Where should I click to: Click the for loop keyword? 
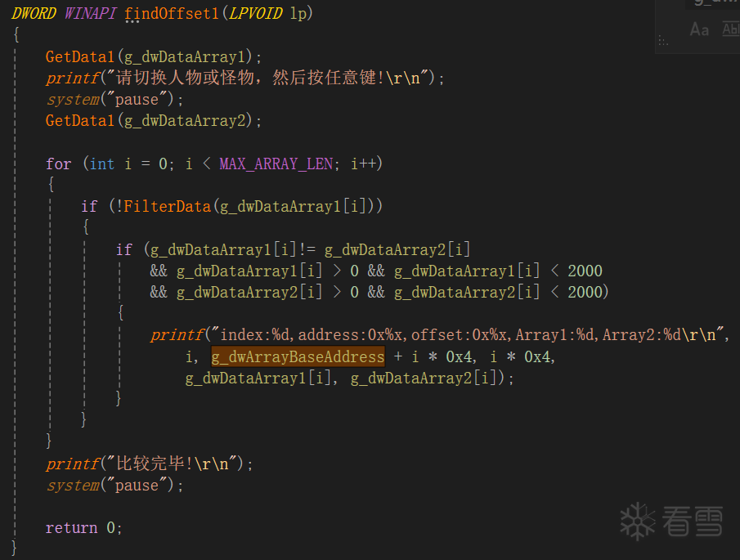pos(59,164)
